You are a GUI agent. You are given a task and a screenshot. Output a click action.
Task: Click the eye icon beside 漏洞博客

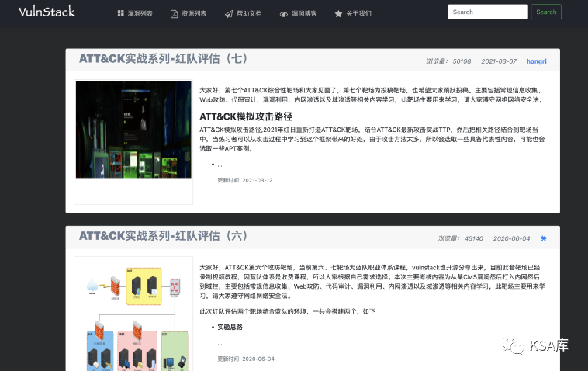pos(283,14)
